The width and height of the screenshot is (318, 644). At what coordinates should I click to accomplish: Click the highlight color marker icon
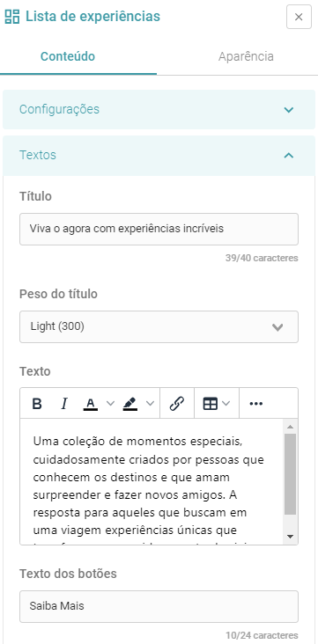coord(130,404)
